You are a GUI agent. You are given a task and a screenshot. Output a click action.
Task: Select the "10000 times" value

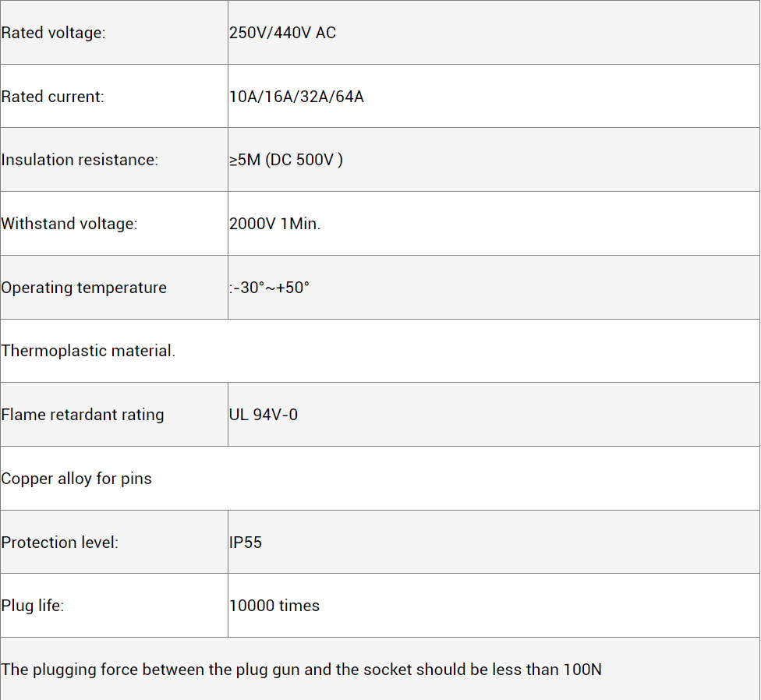coord(274,606)
